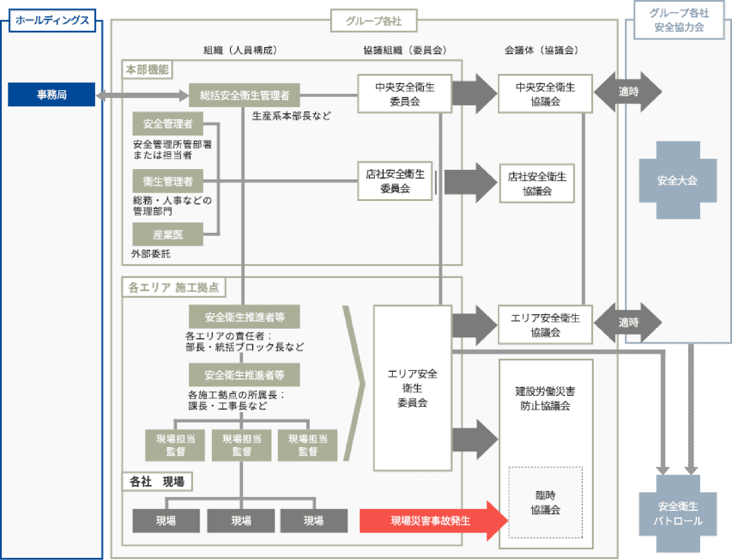Select the 安全管理者 box
The width and height of the screenshot is (732, 560).
pos(168,123)
